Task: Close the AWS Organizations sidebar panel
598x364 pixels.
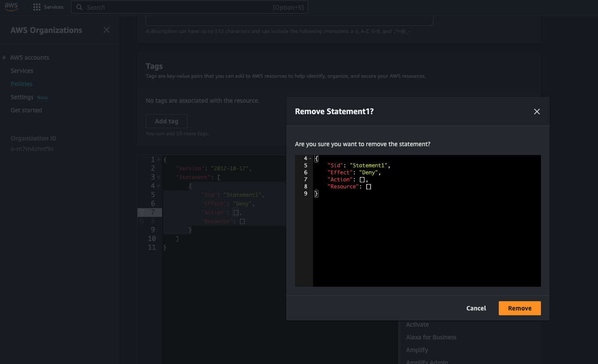Action: (x=107, y=30)
